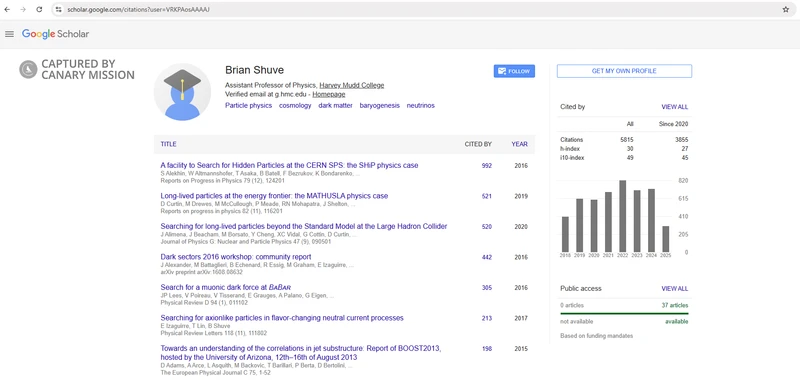Click the Brian Shuve name heading

pos(255,70)
